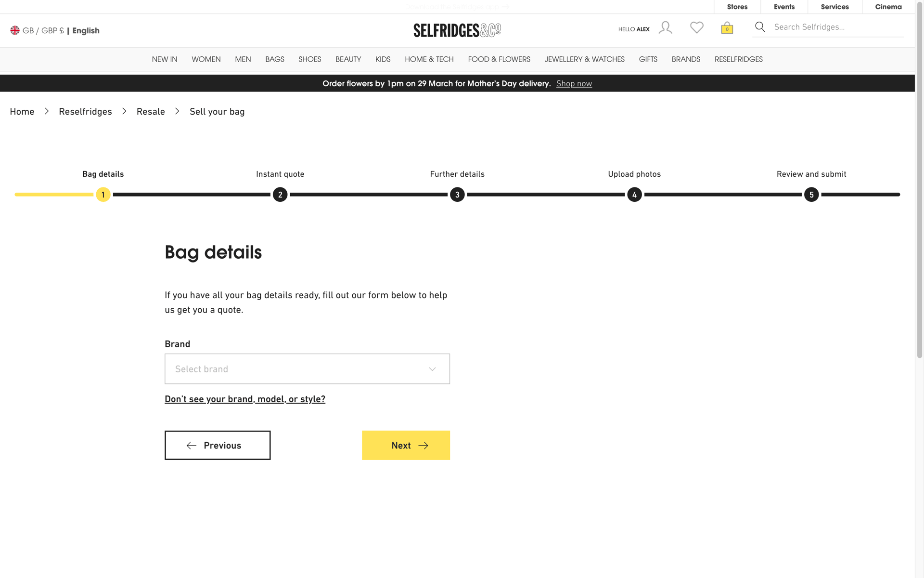Open the JEWELLERY & WATCHES menu
924x578 pixels.
[585, 59]
